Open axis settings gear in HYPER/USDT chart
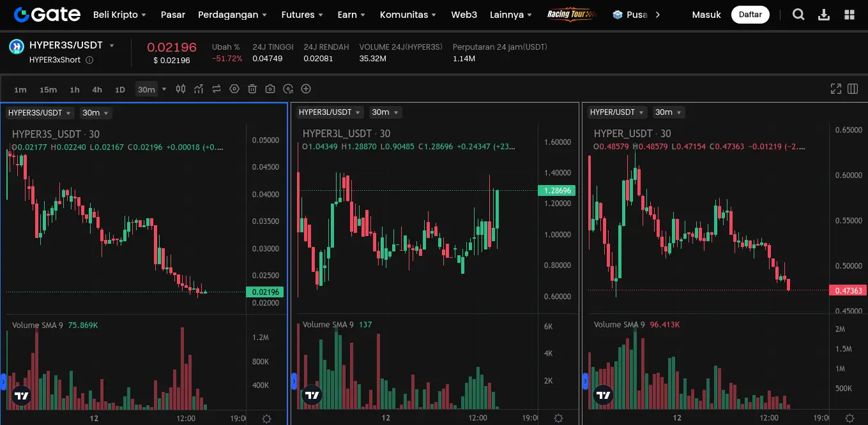The width and height of the screenshot is (868, 425). coord(849,419)
